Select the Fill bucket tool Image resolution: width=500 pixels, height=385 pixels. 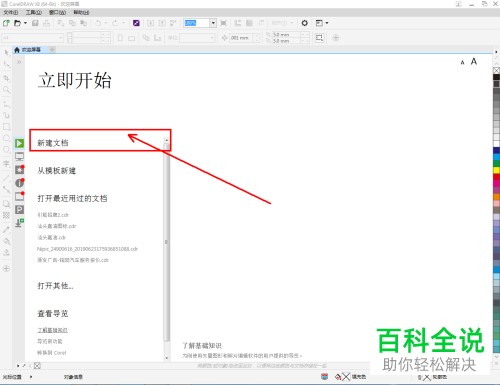click(x=6, y=241)
